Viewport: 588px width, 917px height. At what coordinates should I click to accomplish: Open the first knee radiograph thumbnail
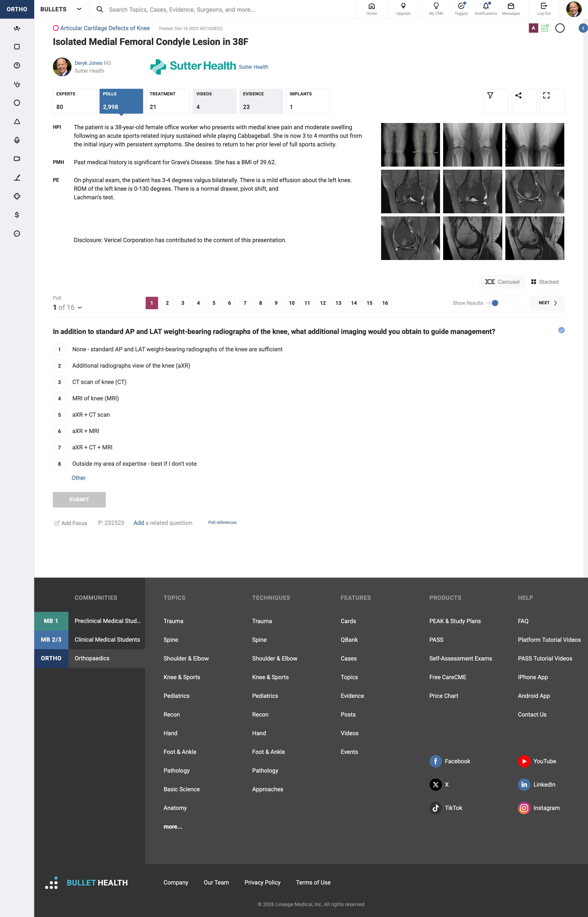click(410, 145)
